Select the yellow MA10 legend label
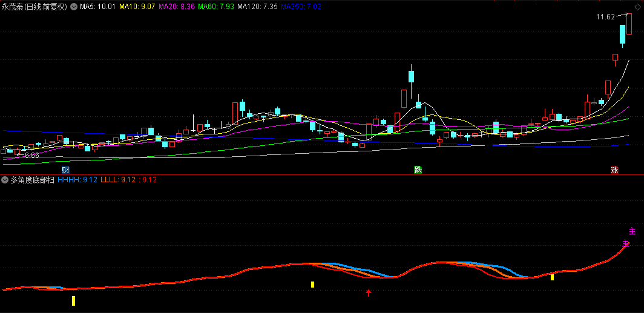Screen dimensions: 644x313 [136, 7]
